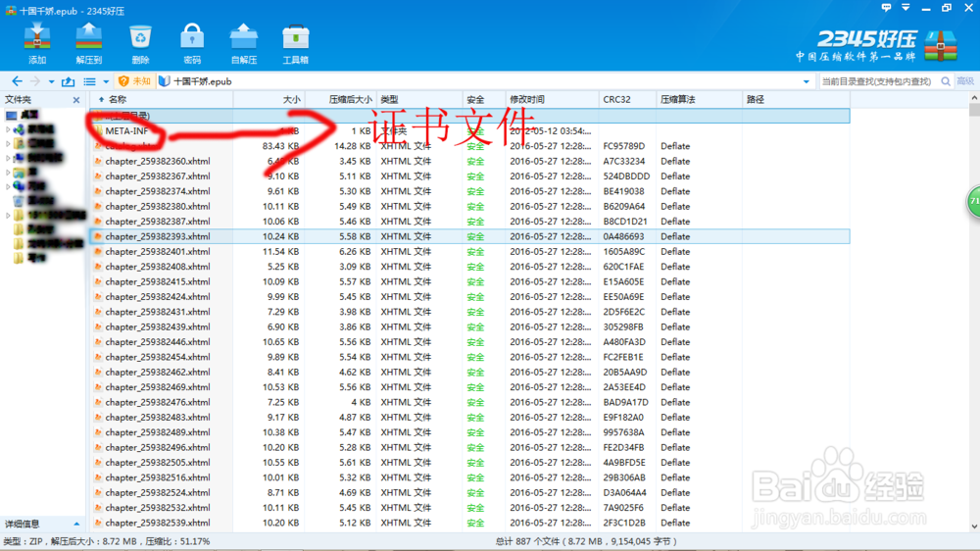Image resolution: width=980 pixels, height=551 pixels.
Task: Click the magnifier search icon
Action: [x=946, y=81]
